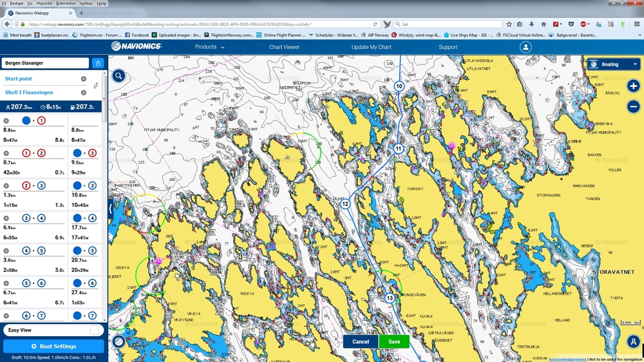Viewport: 644px width, 362px height.
Task: Share the Bergen Stavanger route
Action: pyautogui.click(x=98, y=63)
